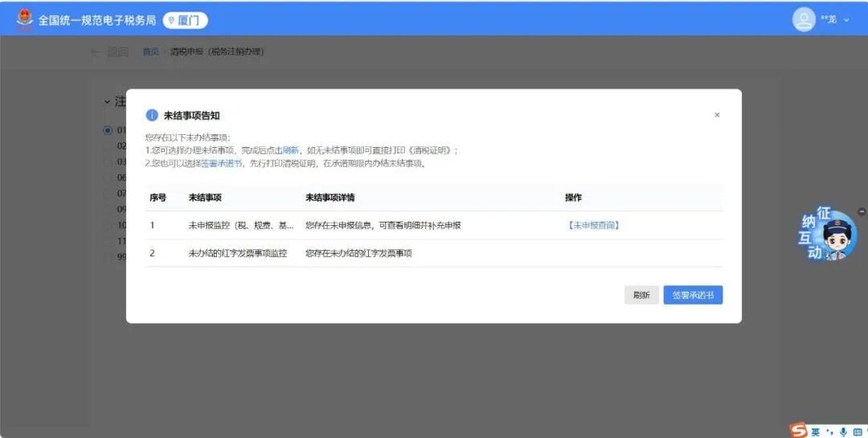Toggle the 英 language mode in IME bar
The height and width of the screenshot is (438, 868).
pyautogui.click(x=816, y=432)
